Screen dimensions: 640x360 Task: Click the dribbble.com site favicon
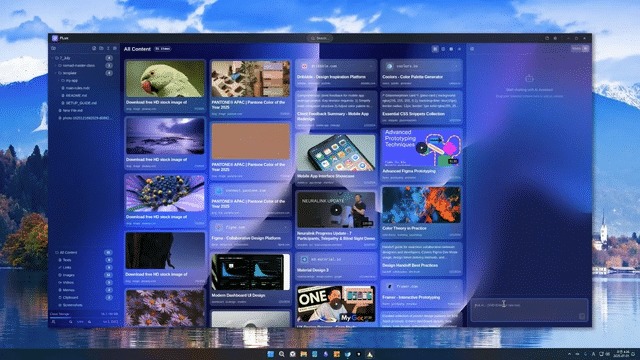304,66
